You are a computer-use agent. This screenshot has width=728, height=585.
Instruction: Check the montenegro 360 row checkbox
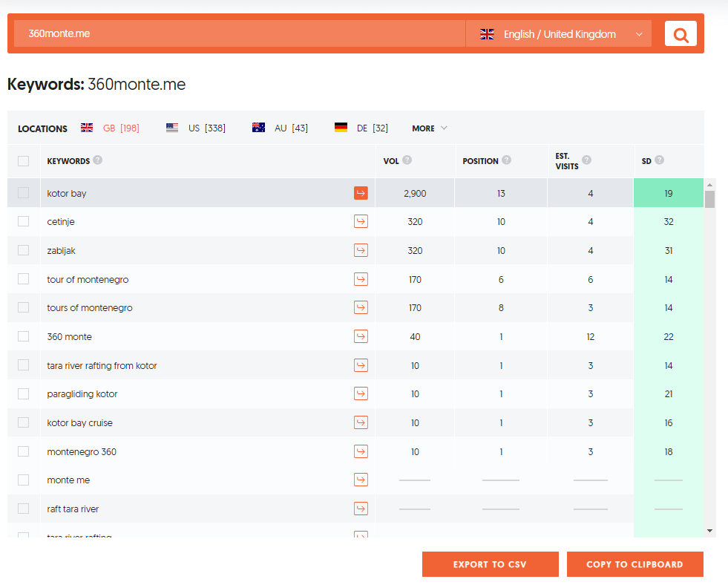(23, 451)
